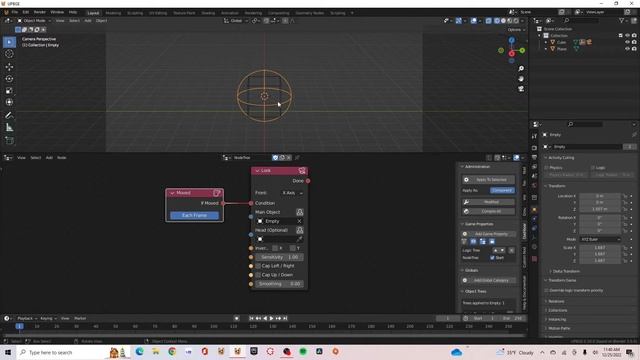Play the timeline animation

point(271,318)
